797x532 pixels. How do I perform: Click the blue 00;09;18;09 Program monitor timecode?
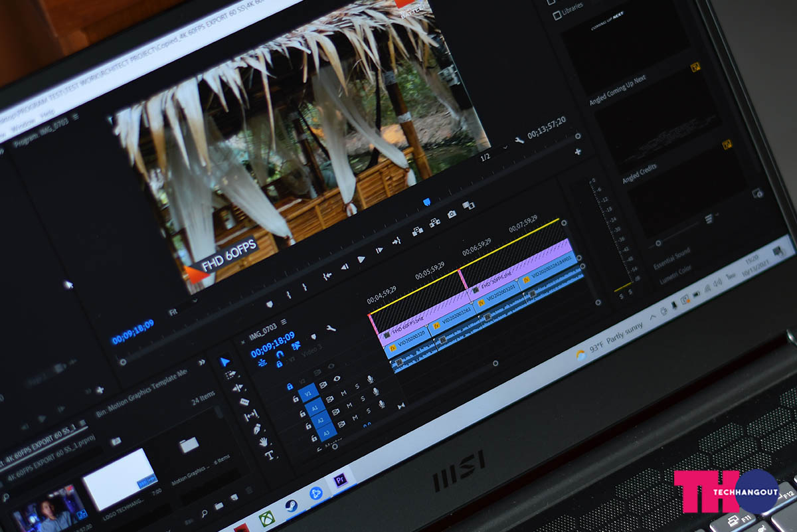tap(133, 331)
